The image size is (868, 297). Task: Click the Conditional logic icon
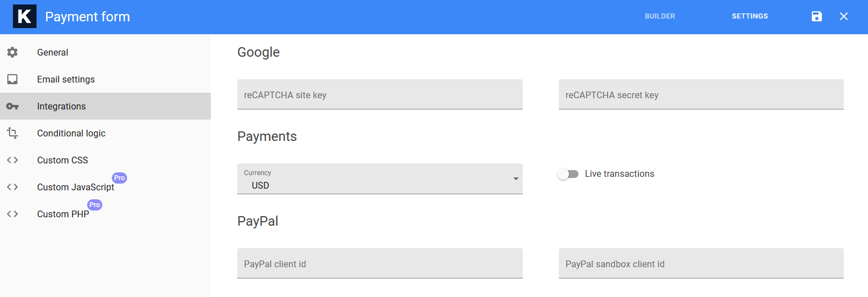[12, 133]
